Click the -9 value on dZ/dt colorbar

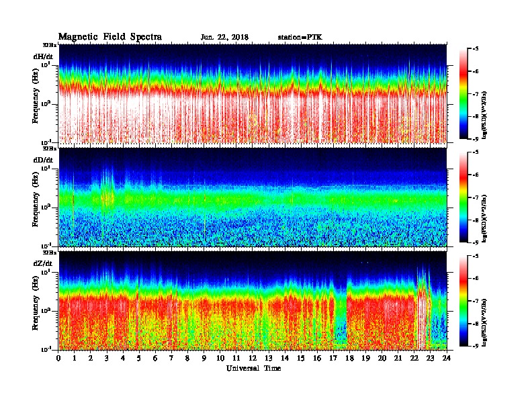(476, 346)
